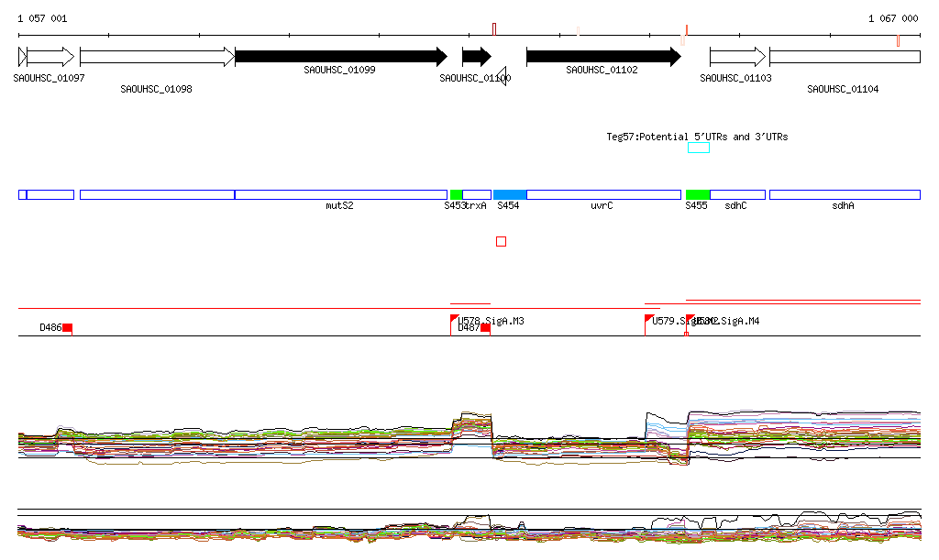939x560 pixels.
Task: Select the mutS2 transcript segment bar
Action: (x=340, y=194)
